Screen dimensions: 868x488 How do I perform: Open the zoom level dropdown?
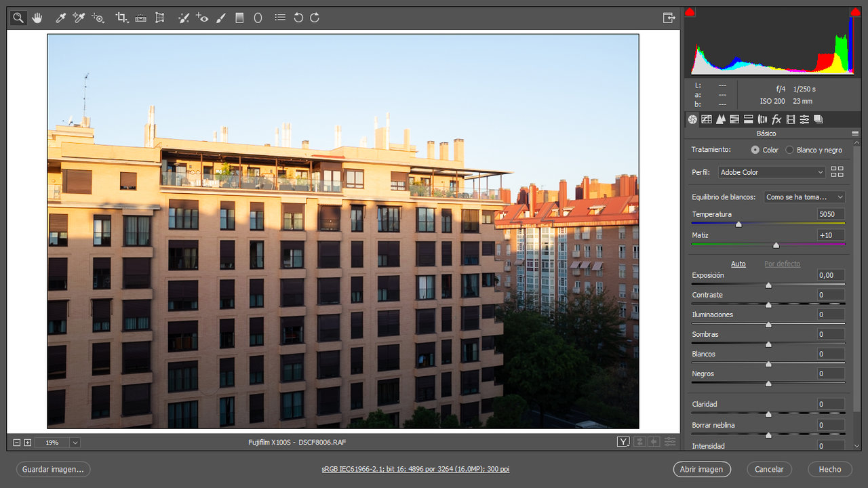75,443
